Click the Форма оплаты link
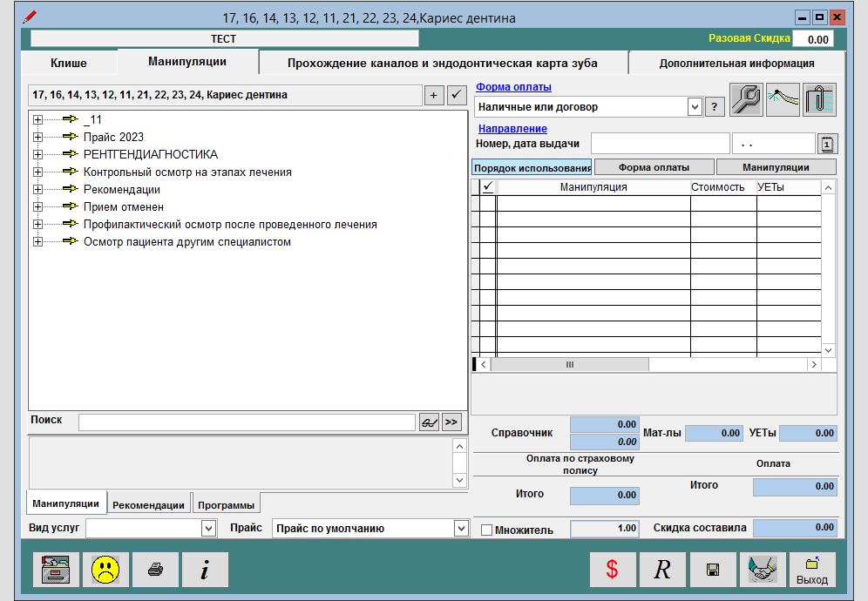 click(x=513, y=87)
